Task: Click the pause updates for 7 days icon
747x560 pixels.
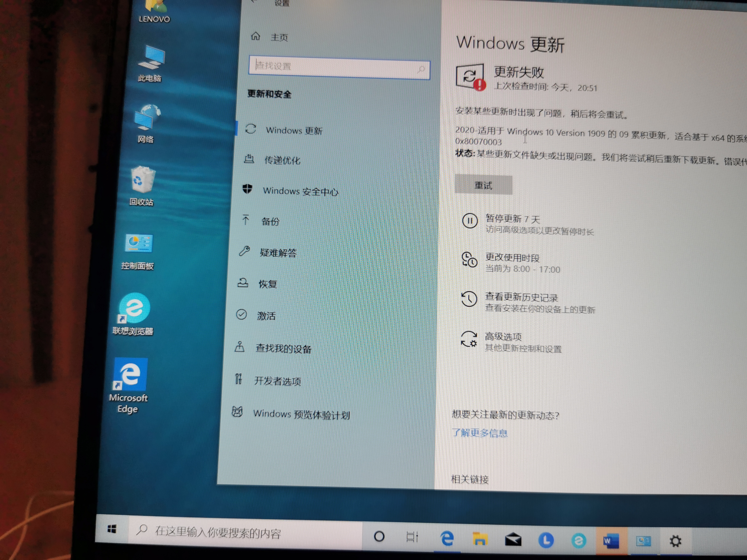Action: [x=470, y=221]
